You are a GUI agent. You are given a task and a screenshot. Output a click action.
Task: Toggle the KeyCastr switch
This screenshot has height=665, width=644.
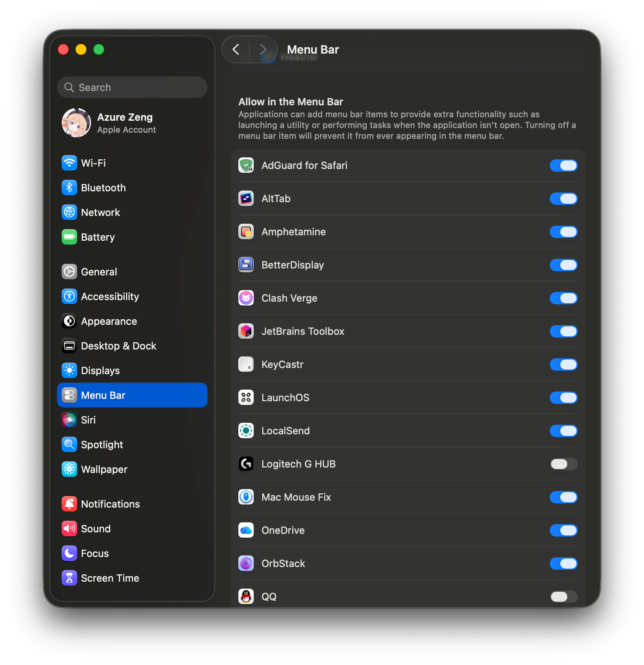563,365
